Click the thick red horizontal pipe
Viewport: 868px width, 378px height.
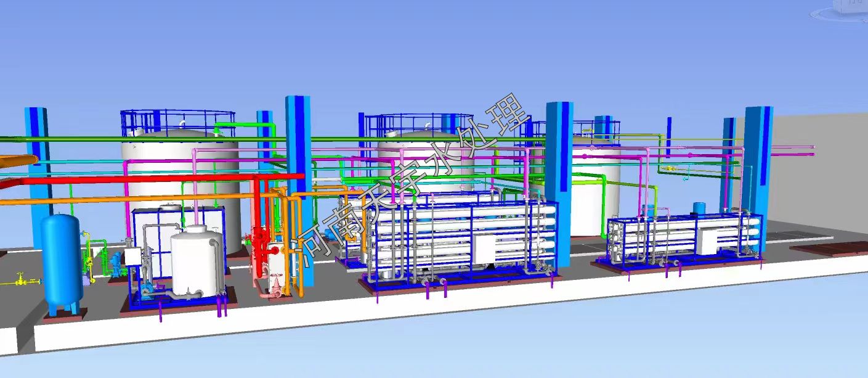154,179
